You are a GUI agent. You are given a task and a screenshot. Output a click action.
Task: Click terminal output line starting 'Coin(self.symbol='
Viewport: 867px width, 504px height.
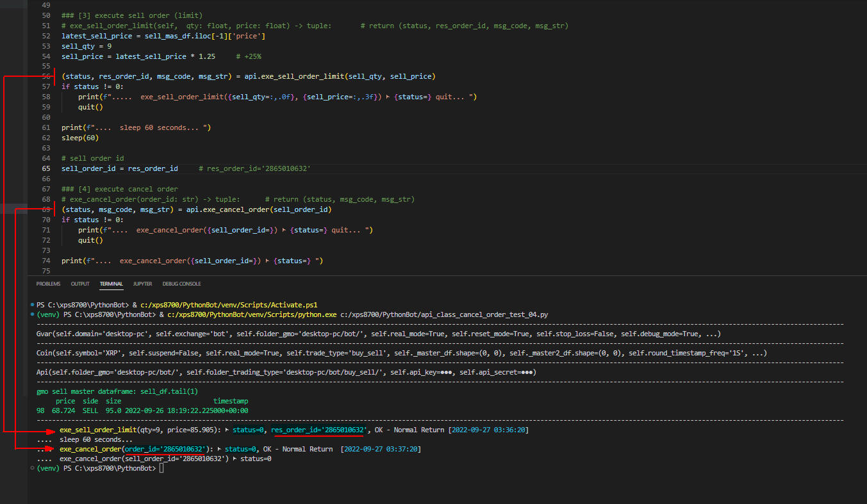click(402, 353)
